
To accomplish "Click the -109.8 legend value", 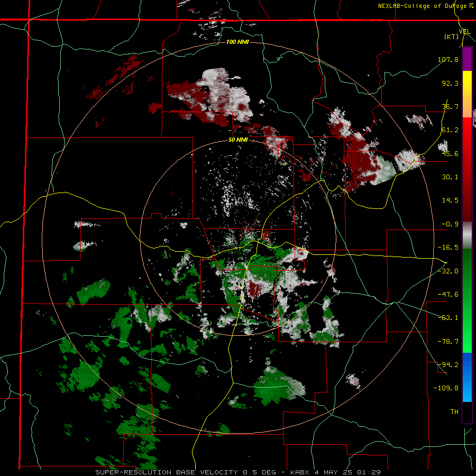I will [x=446, y=388].
